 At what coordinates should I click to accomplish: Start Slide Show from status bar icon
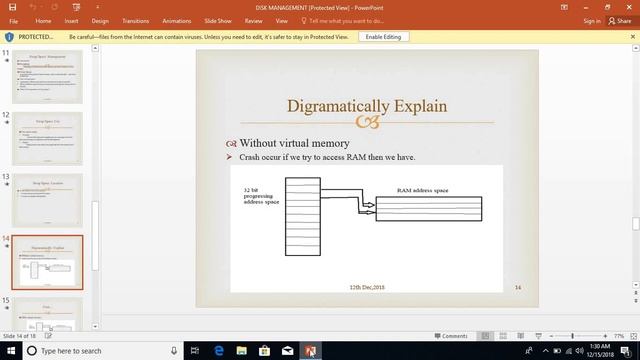point(538,336)
